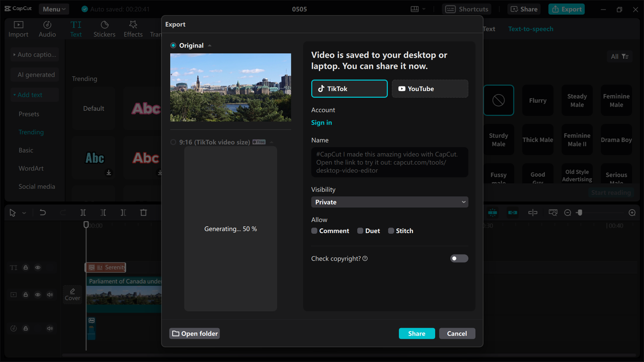Lock the text track
This screenshot has width=644, height=362.
[26, 267]
